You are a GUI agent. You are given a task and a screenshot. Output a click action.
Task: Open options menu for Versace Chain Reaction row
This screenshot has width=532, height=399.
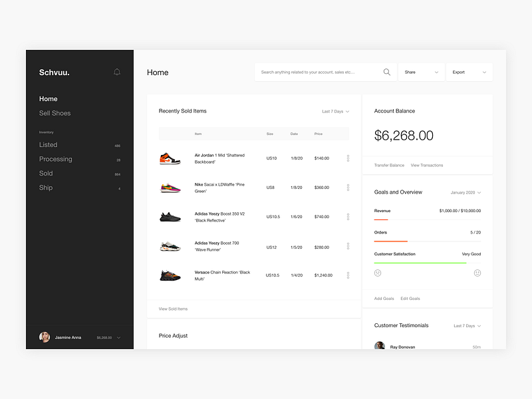(348, 275)
